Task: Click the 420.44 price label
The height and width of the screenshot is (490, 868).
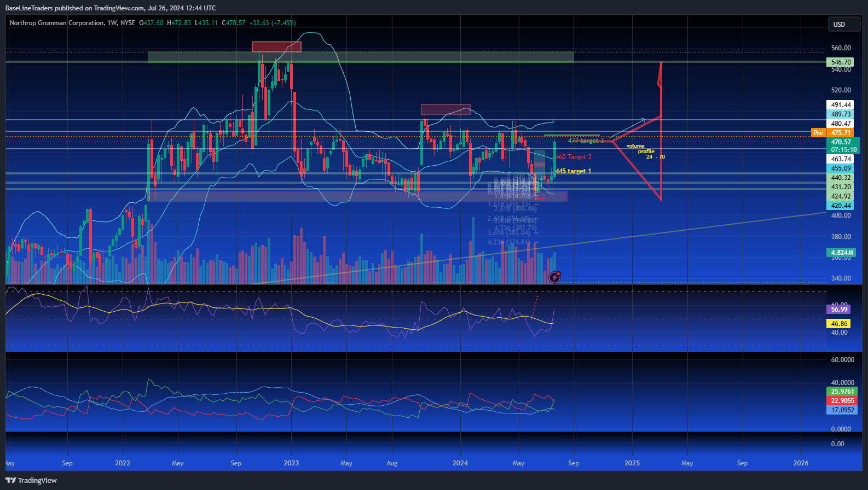Action: pos(841,206)
